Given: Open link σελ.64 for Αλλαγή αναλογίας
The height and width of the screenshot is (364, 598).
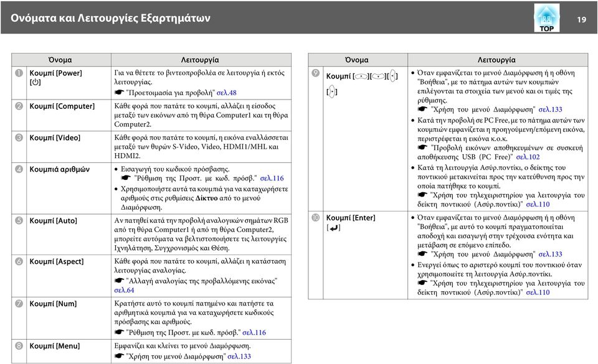Looking at the screenshot, I should coord(125,290).
